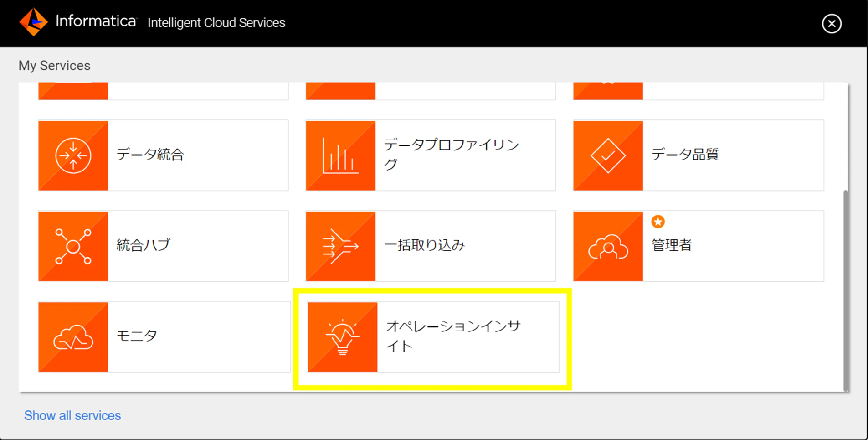Select the データプロファイリング label text
The height and width of the screenshot is (440, 868).
(x=452, y=155)
